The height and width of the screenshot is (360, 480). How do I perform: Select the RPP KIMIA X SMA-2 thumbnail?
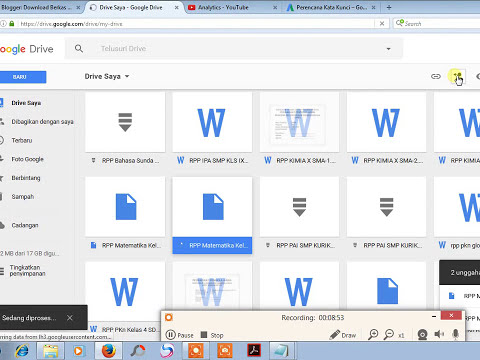(x=386, y=122)
